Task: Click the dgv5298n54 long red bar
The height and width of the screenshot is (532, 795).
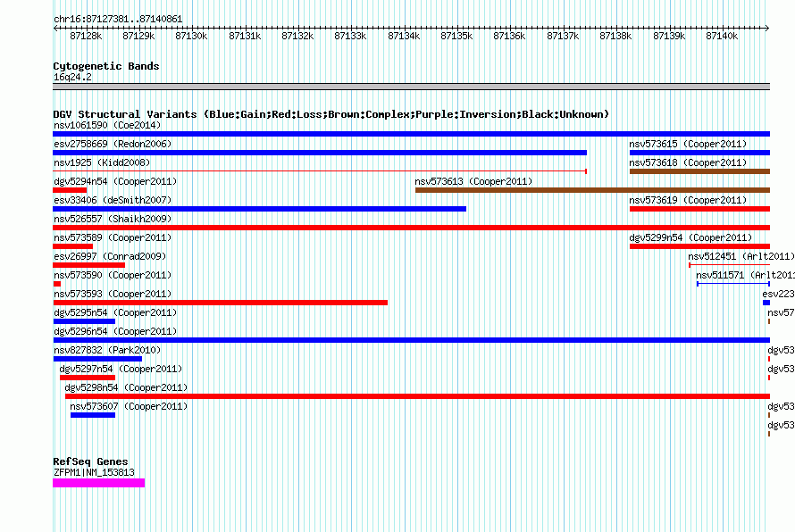Action: [x=417, y=396]
